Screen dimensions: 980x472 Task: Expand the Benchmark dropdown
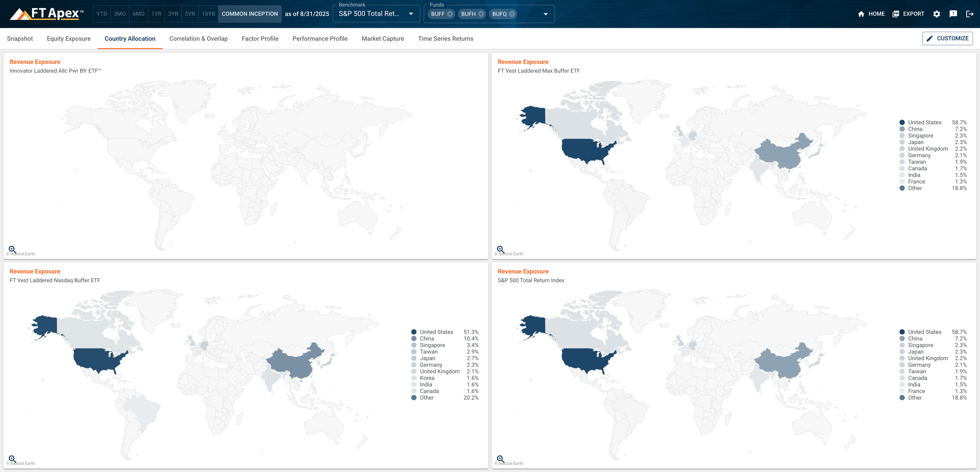coord(411,14)
